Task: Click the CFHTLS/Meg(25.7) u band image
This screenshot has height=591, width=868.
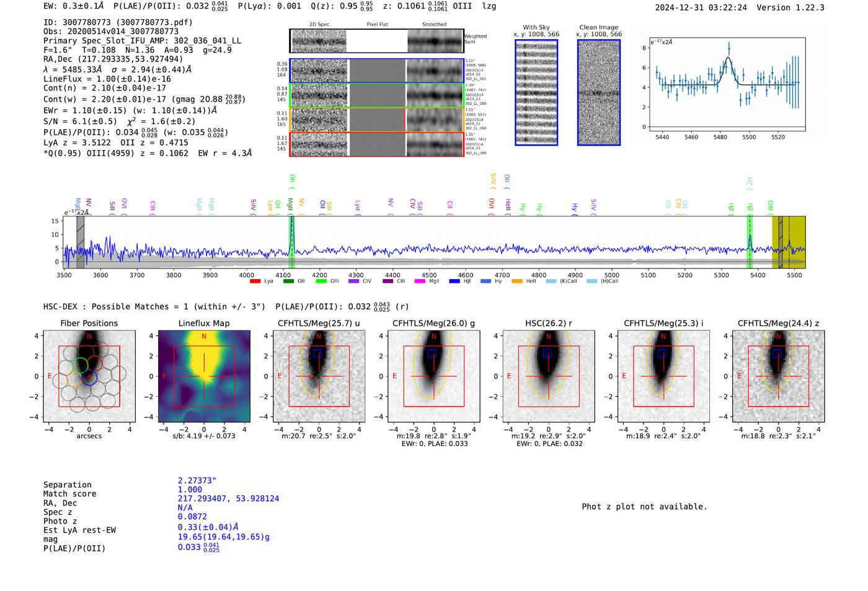Action: click(x=319, y=376)
